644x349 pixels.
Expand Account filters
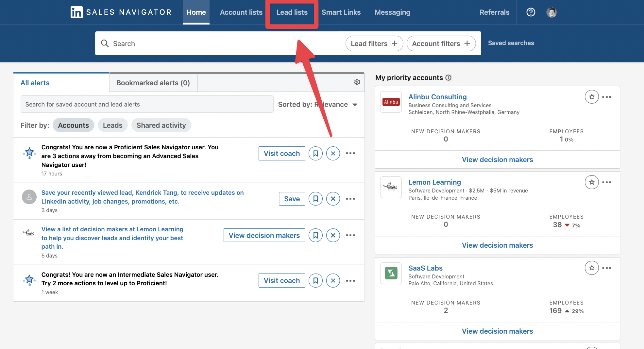[441, 43]
